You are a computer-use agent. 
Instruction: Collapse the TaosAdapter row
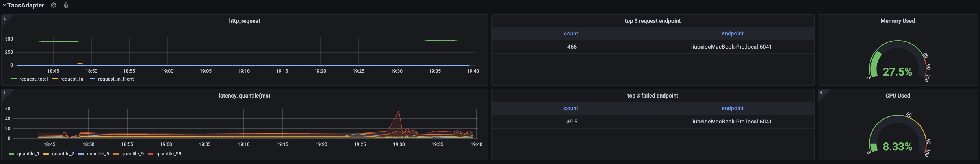tap(4, 6)
